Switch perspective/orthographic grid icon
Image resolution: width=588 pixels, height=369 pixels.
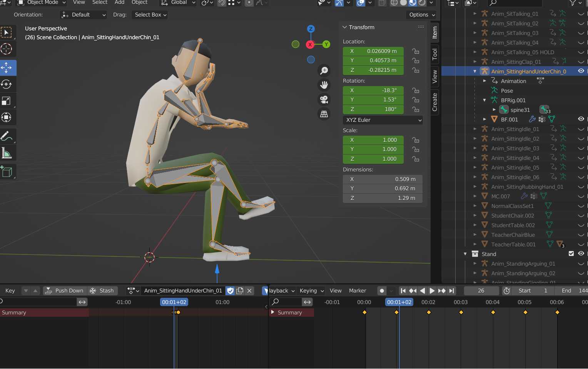click(x=324, y=114)
